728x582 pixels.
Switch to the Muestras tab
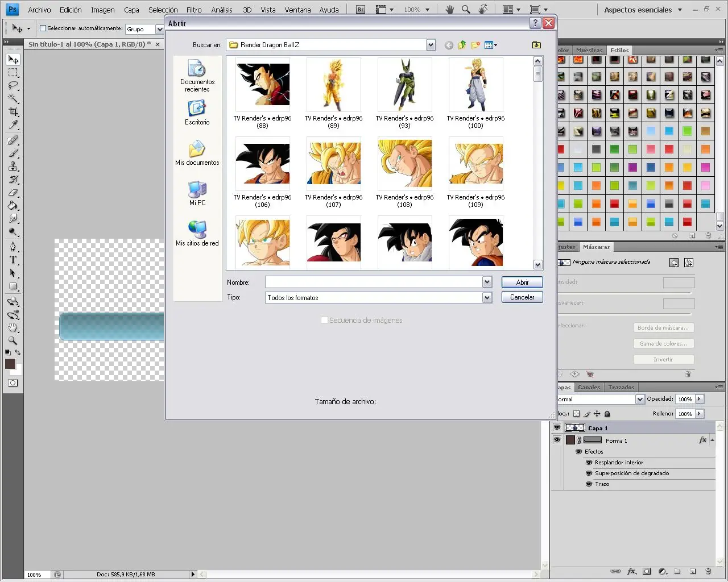point(589,50)
